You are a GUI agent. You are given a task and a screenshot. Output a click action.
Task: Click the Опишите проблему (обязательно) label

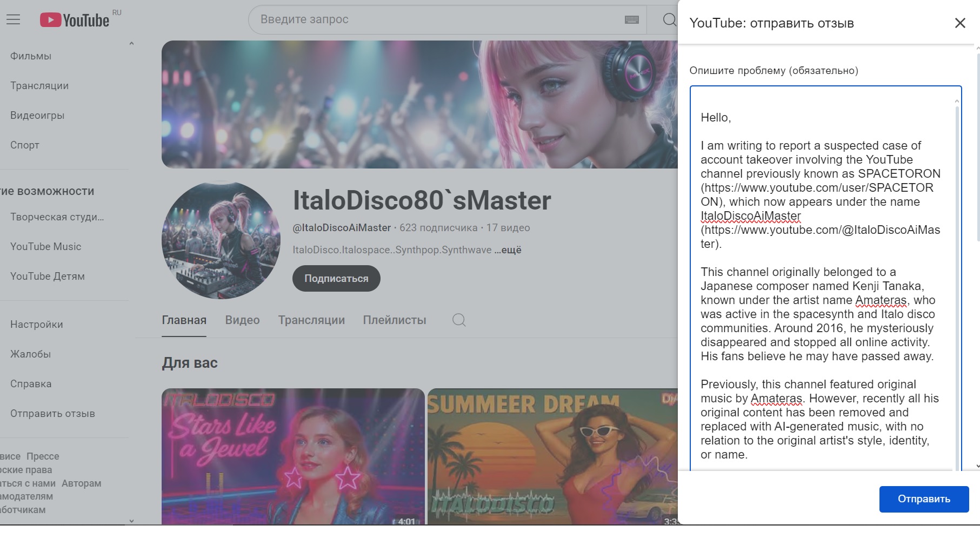point(774,71)
